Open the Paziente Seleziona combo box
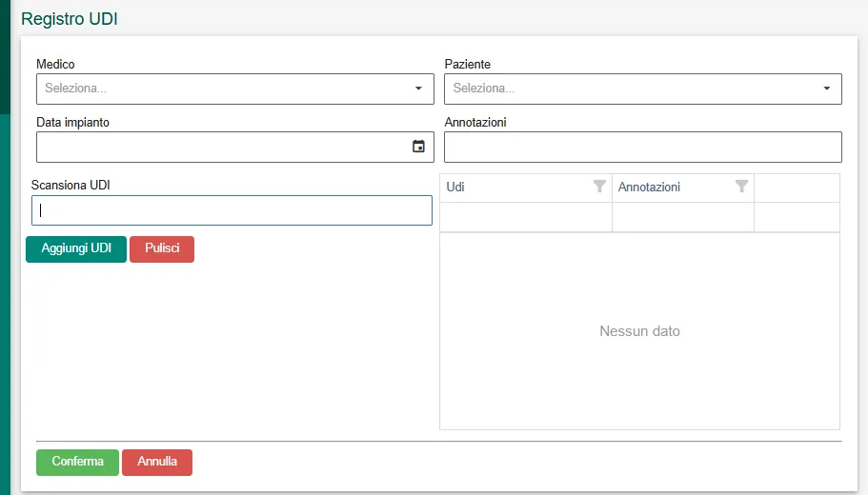This screenshot has height=495, width=868. [x=643, y=89]
